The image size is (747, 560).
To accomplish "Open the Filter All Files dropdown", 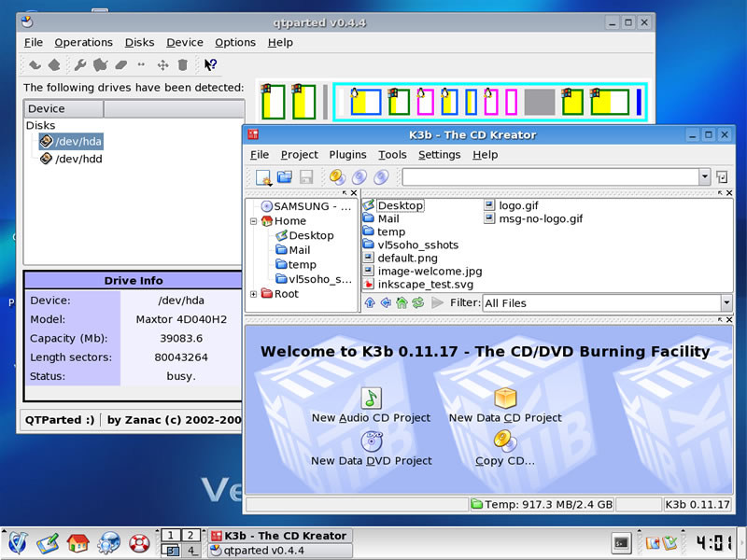I will click(x=726, y=302).
